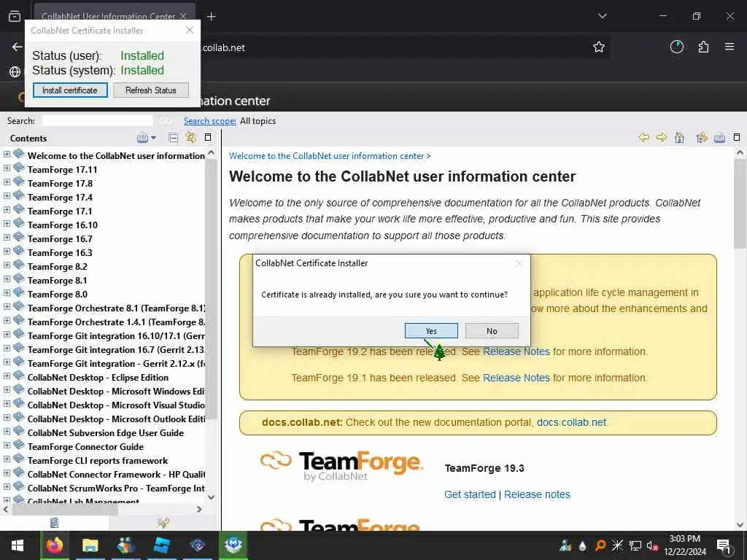Screen dimensions: 747x560
Task: Open a new browser tab with plus
Action: coord(211,17)
